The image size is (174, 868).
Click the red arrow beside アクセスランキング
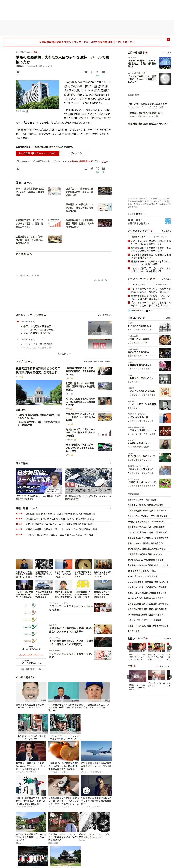(151, 231)
